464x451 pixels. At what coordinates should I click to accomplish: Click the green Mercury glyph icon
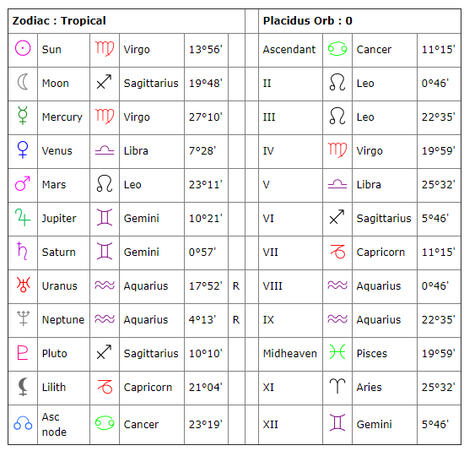(x=23, y=116)
